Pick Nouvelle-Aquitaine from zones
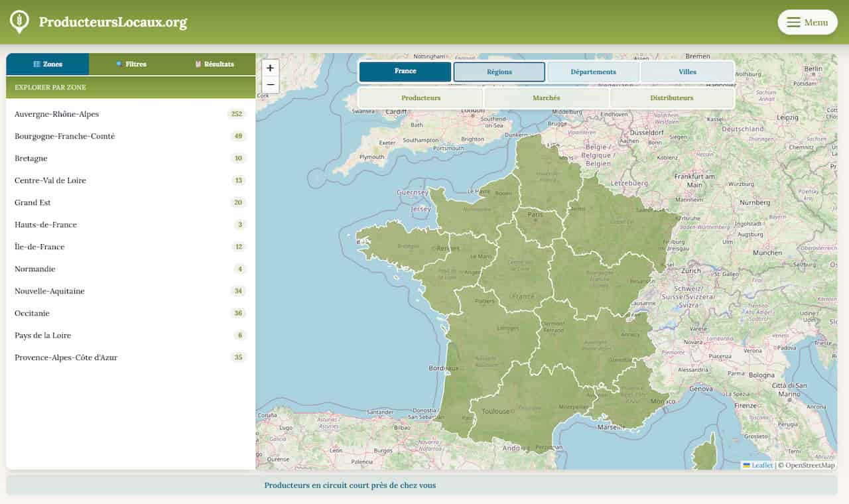The width and height of the screenshot is (849, 504). 131,291
